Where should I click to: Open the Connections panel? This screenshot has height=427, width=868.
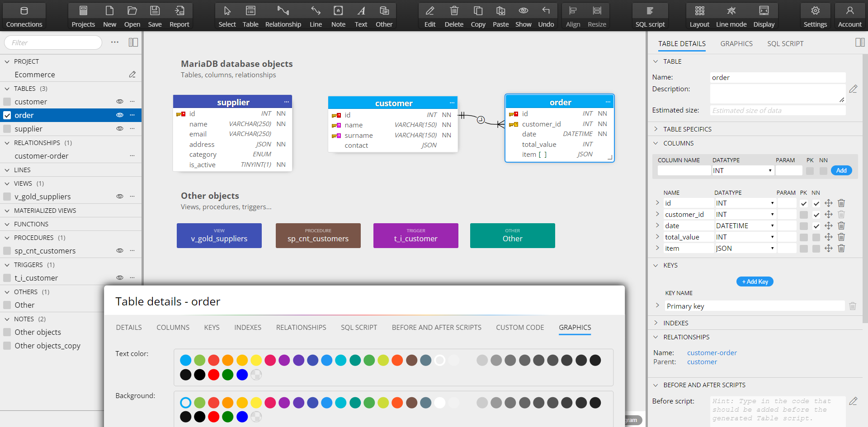click(x=24, y=16)
